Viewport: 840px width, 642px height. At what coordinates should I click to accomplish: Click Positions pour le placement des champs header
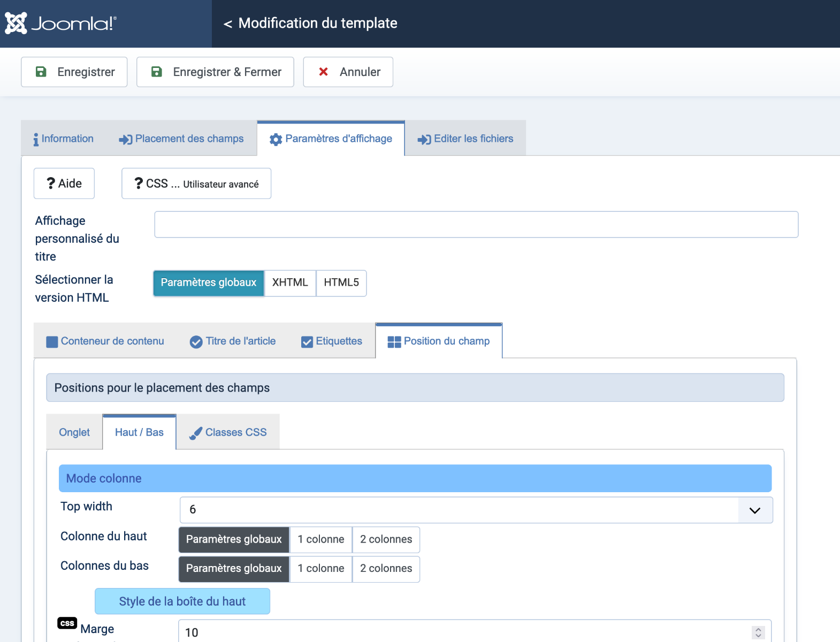pos(415,388)
